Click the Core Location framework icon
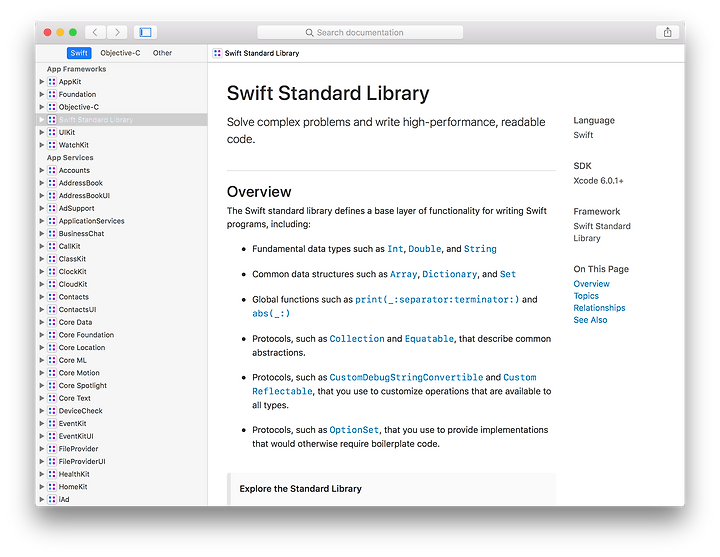Screen dimensions: 720x557 coord(52,348)
